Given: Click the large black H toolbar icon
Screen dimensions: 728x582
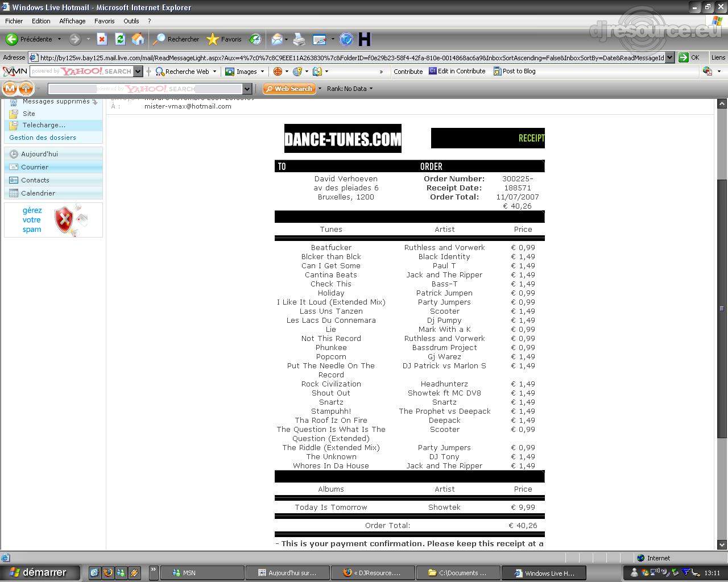Looking at the screenshot, I should tap(365, 39).
